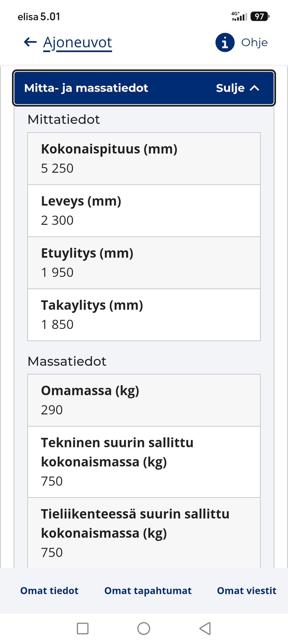Image resolution: width=288 pixels, height=644 pixels.
Task: Open the Ajoneuvot link
Action: coord(77,43)
